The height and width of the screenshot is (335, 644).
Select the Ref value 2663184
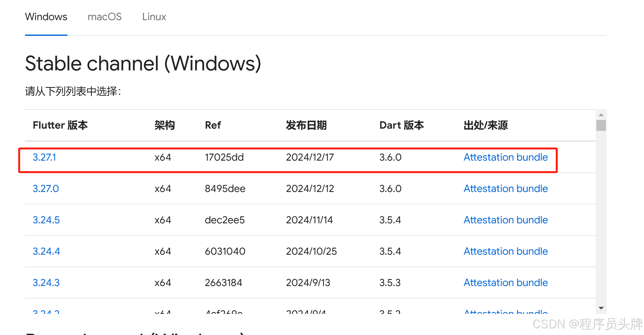click(x=223, y=283)
